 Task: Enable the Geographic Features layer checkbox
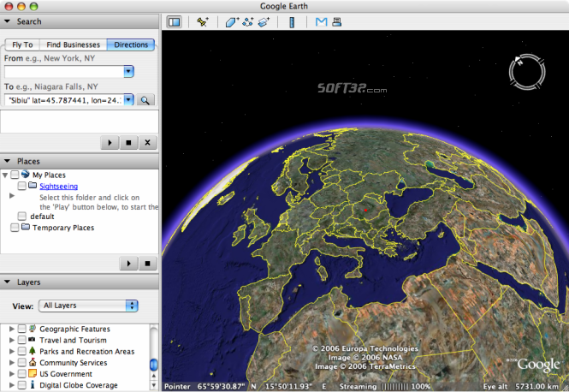point(22,329)
